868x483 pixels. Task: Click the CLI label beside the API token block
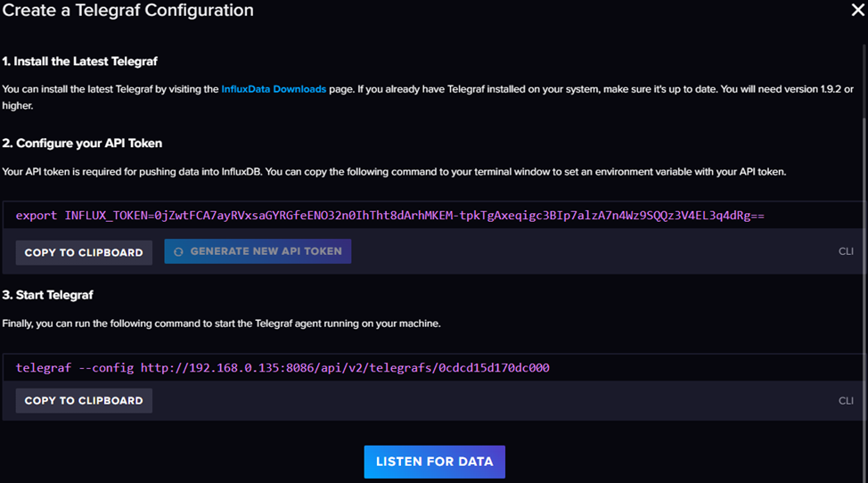[x=846, y=251]
